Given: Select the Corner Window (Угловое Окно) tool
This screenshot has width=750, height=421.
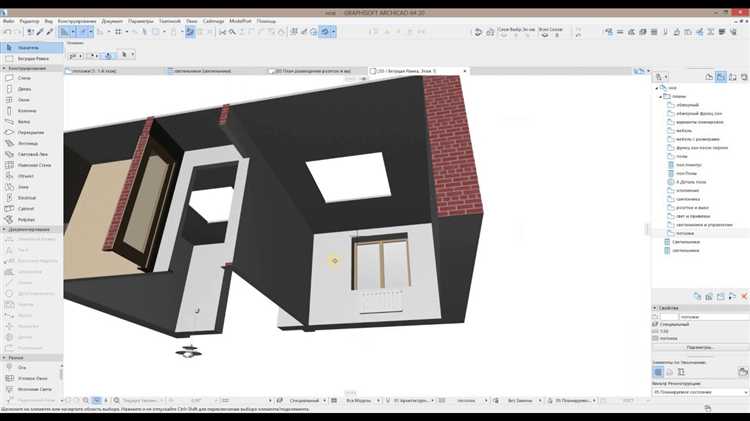Looking at the screenshot, I should pyautogui.click(x=32, y=378).
